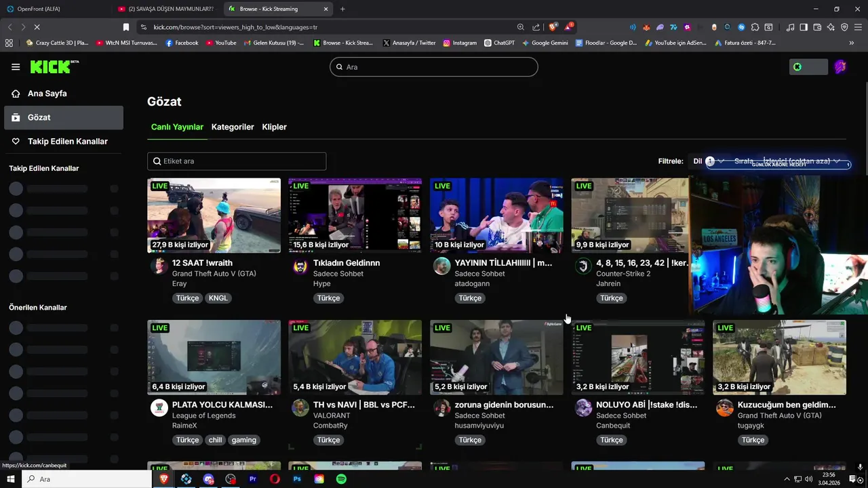
Task: Click Jahrein channel avatar
Action: click(583, 266)
